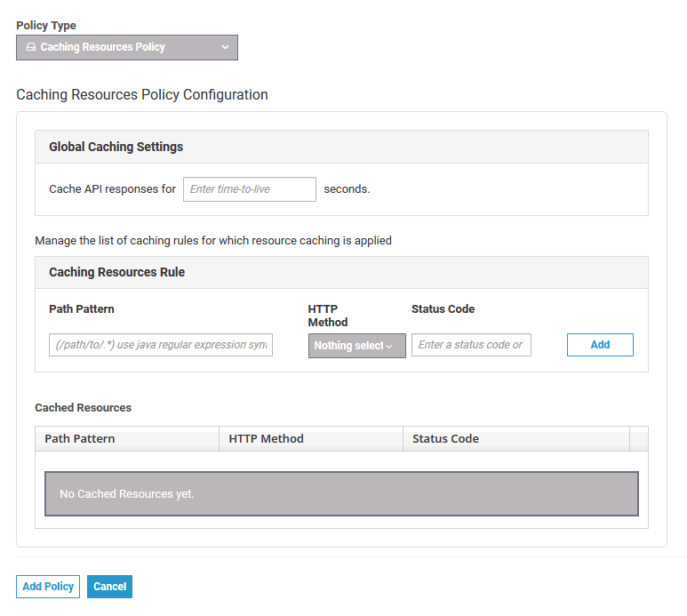
Task: Click the Status Code table column header
Action: tap(445, 438)
